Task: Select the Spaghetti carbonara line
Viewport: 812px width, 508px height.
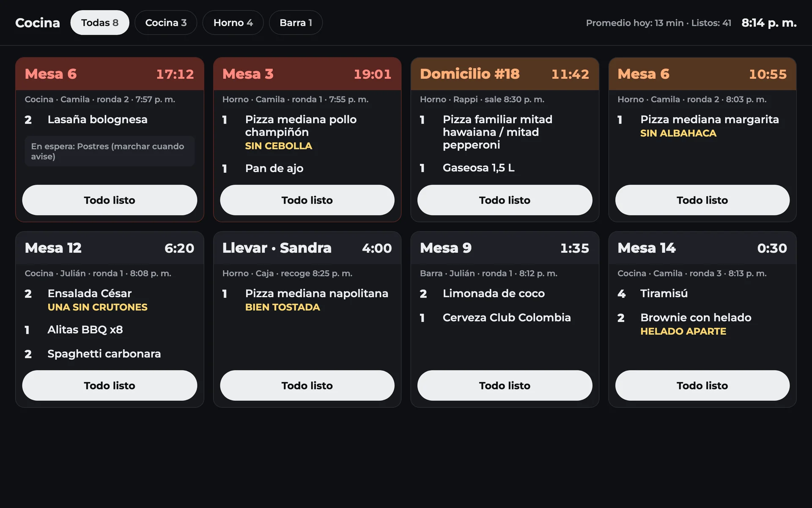Action: [110, 354]
